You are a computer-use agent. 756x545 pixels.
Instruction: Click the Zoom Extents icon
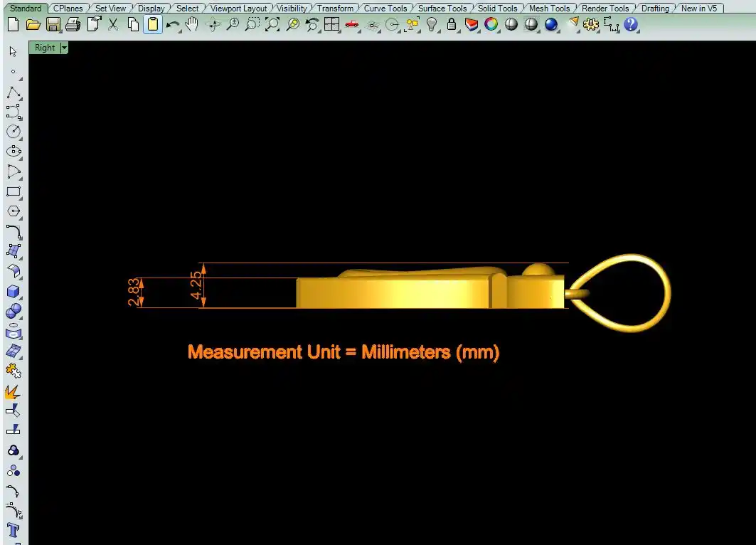[x=272, y=25]
